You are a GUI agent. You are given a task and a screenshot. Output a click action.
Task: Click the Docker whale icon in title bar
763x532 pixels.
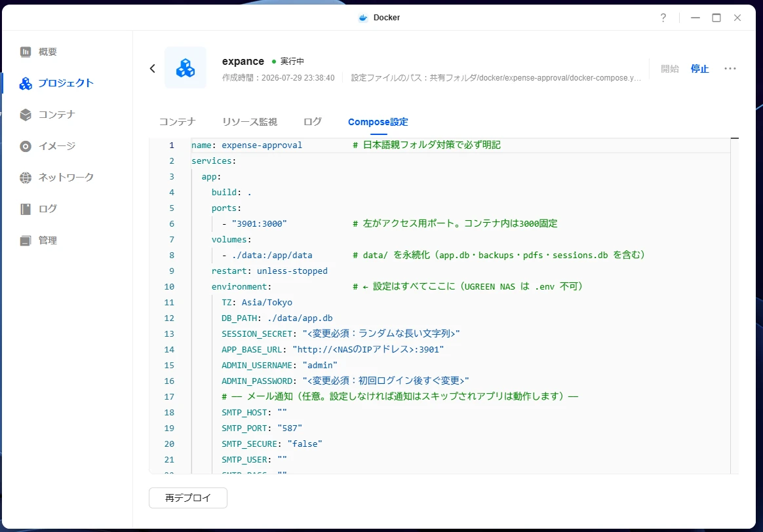click(x=363, y=18)
